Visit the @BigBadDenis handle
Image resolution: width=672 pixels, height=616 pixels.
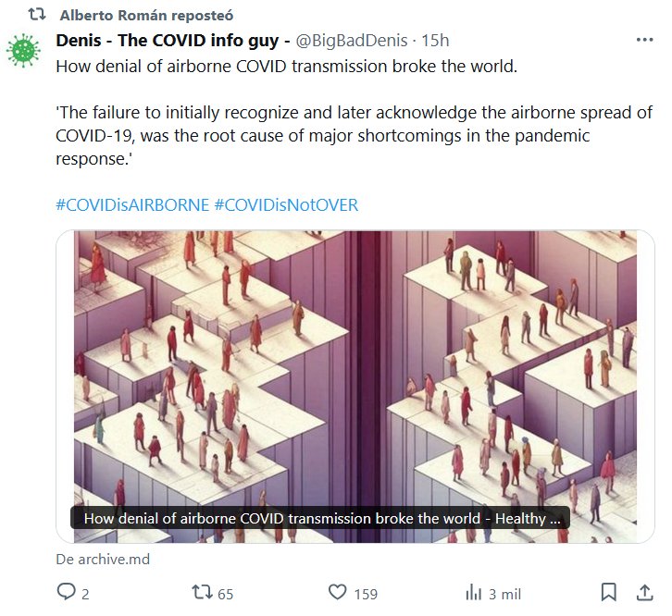click(x=352, y=41)
